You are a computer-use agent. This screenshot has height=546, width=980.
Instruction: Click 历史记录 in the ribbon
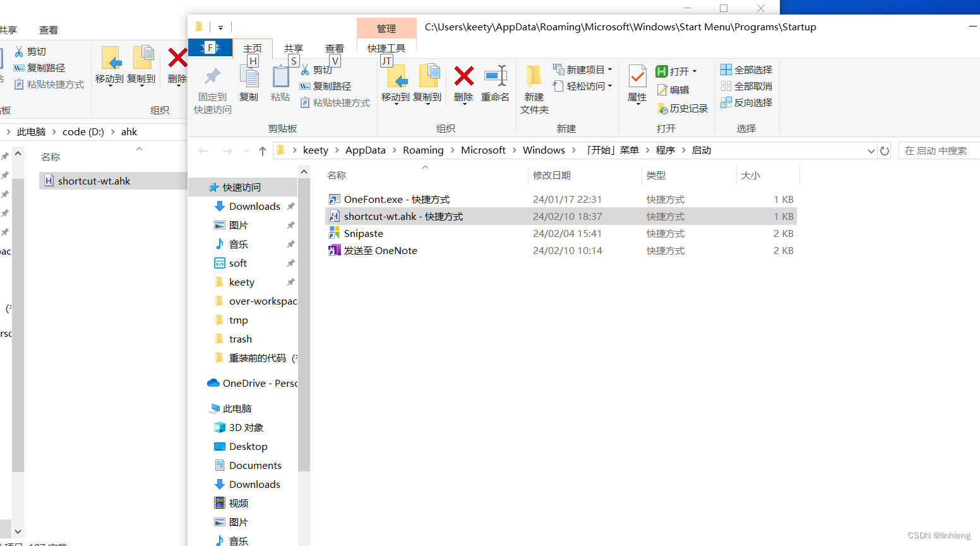coord(683,109)
